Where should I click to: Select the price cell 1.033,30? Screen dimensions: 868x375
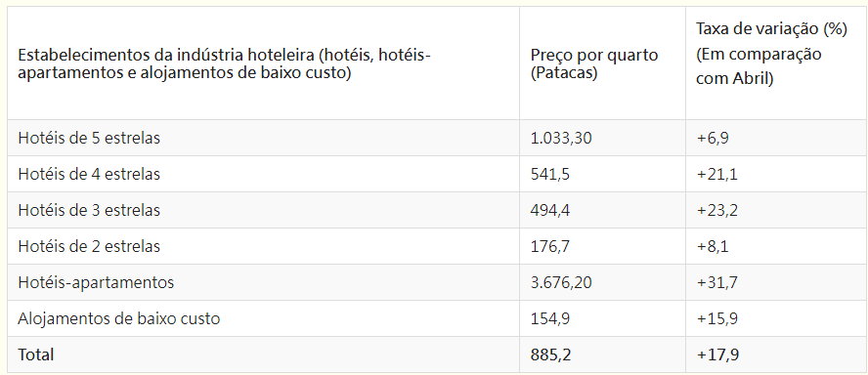[x=561, y=138]
